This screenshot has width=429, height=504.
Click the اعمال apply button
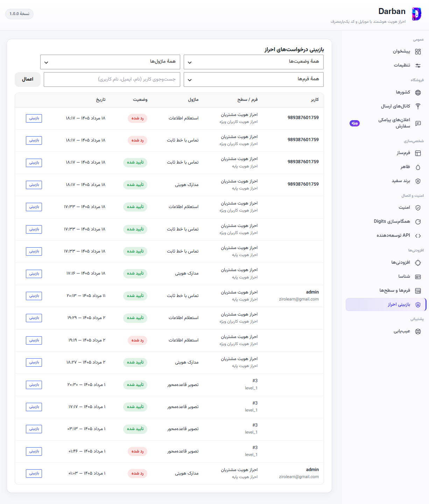click(x=28, y=80)
